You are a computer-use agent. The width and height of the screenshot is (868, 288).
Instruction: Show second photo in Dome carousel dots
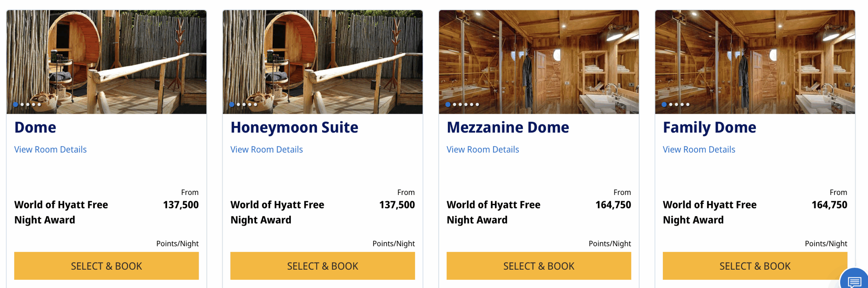(x=22, y=105)
